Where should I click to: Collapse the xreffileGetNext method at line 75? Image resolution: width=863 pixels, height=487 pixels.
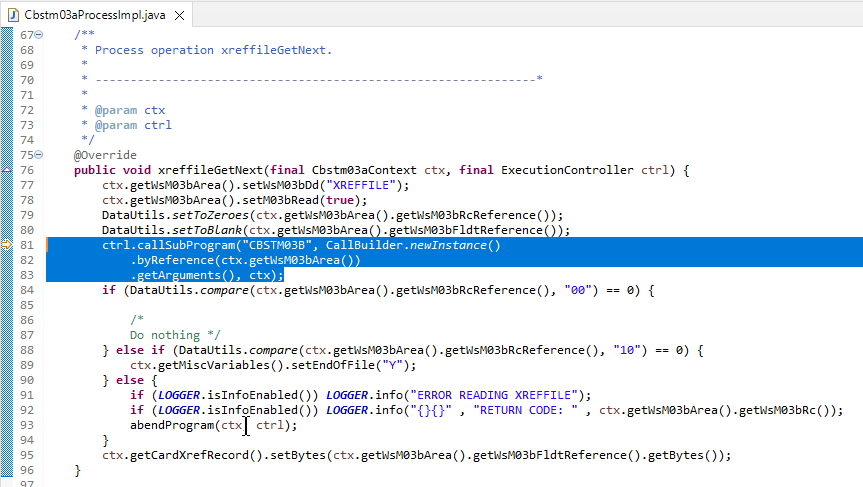(x=38, y=155)
